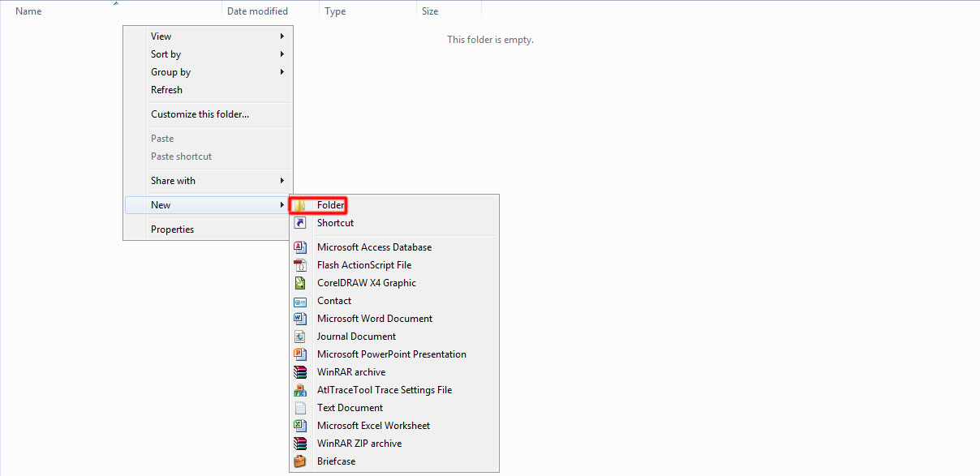Click the Size column header
This screenshot has height=476, width=980.
(x=428, y=11)
